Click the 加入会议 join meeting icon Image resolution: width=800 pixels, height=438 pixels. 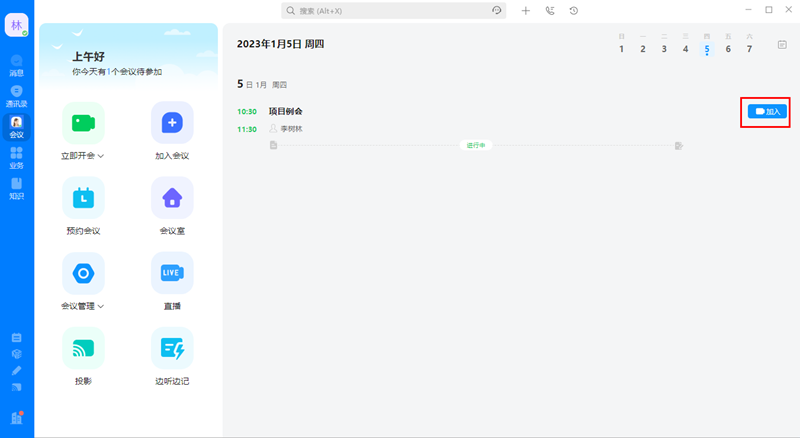(x=172, y=123)
